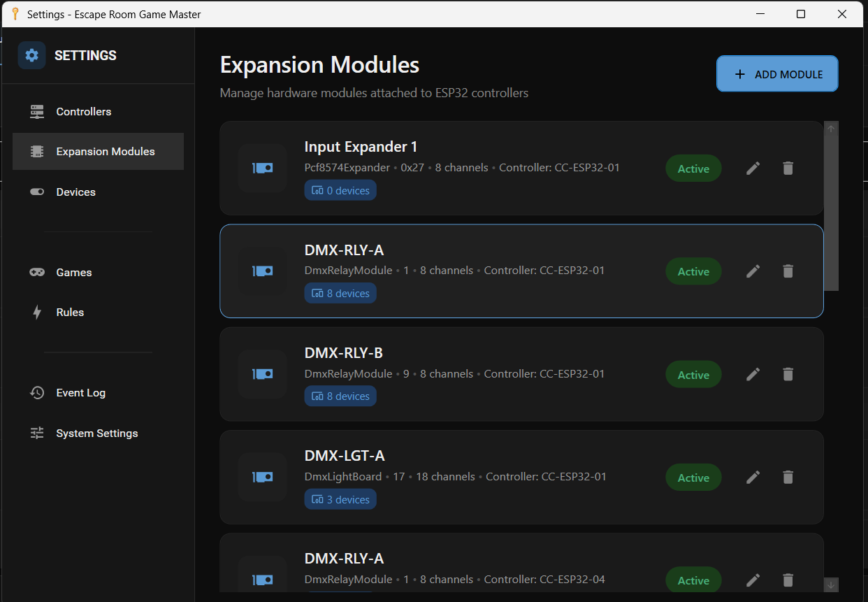
Task: Open System Settings in the sidebar
Action: 98,433
